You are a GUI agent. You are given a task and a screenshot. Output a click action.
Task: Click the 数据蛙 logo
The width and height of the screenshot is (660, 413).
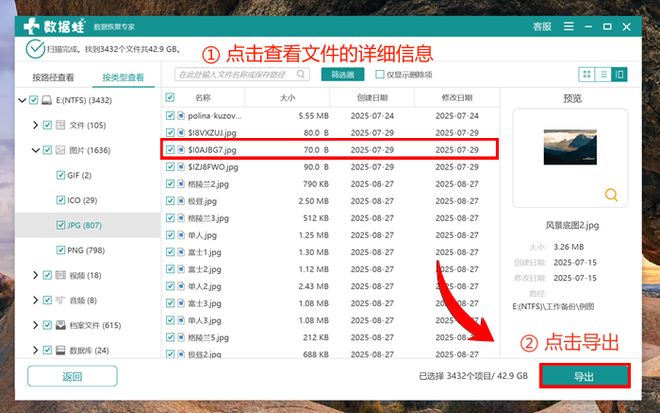(53, 27)
